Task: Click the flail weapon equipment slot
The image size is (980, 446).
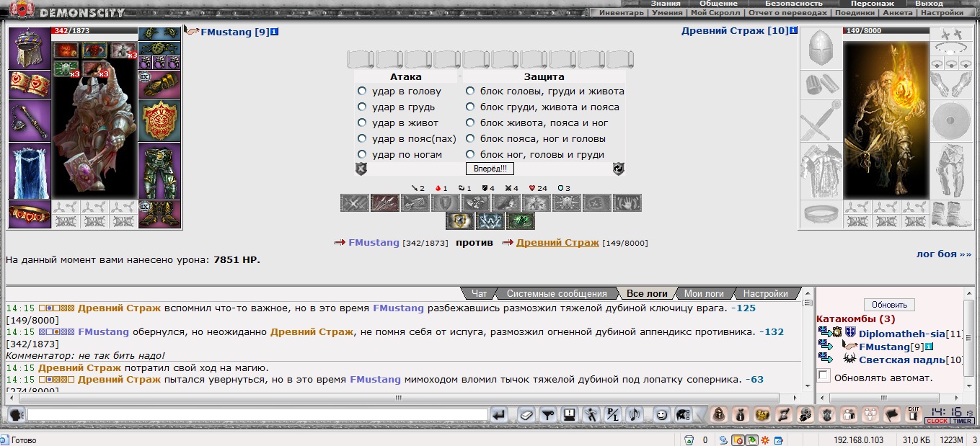Action: pyautogui.click(x=29, y=120)
